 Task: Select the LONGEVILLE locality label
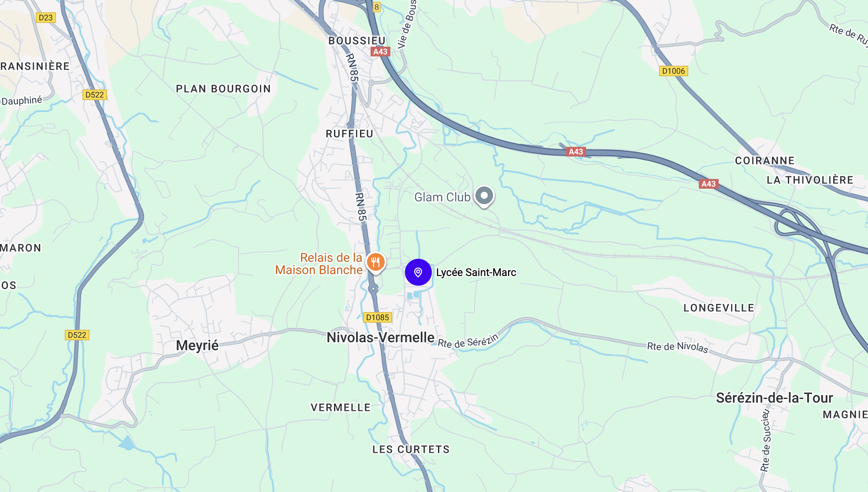pos(719,308)
